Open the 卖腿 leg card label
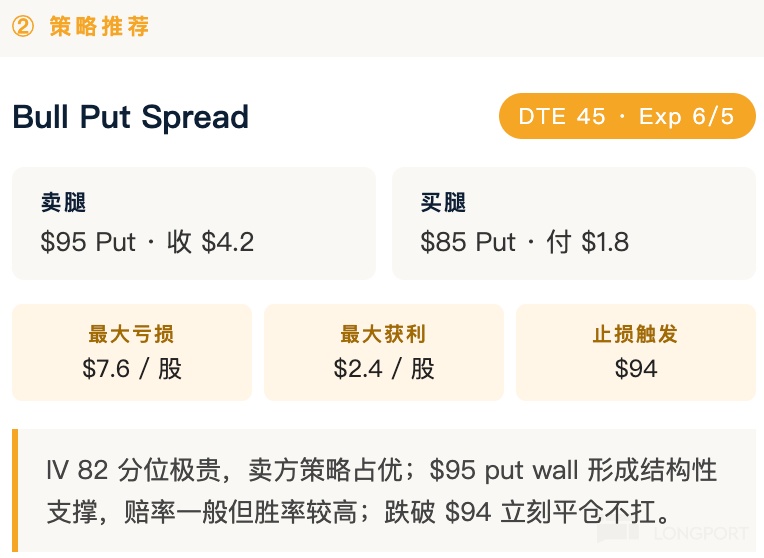This screenshot has width=764, height=558. coord(63,203)
